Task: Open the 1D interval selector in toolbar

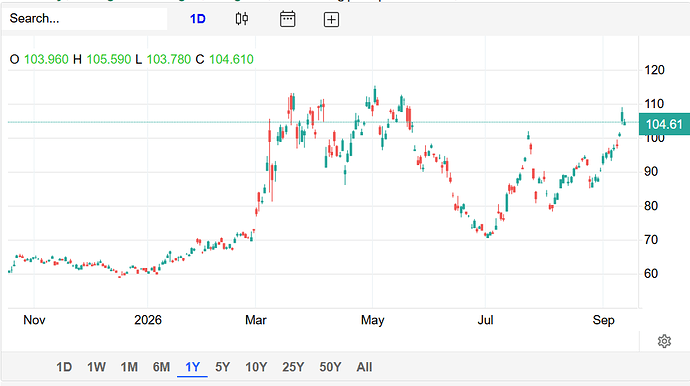Action: pos(198,19)
